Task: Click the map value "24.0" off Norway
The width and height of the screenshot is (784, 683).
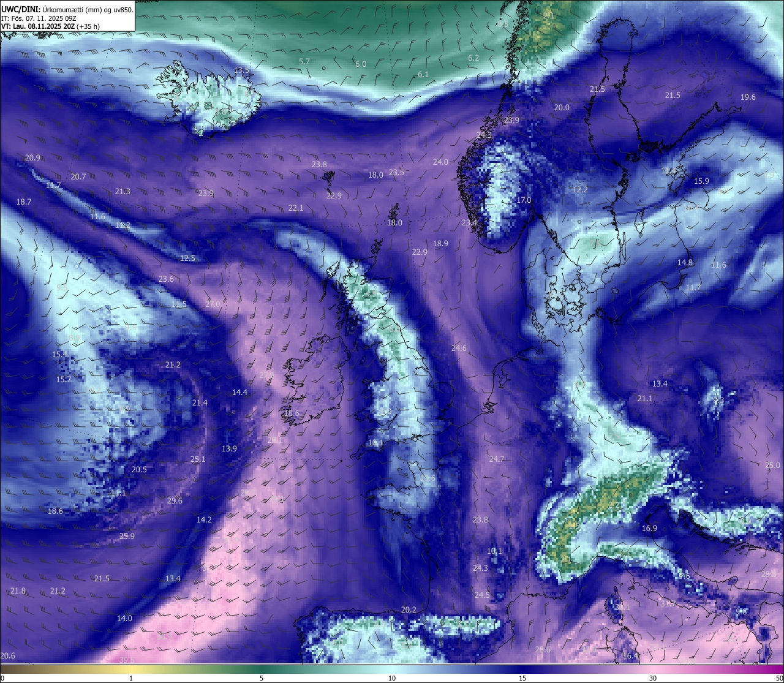Action: [440, 162]
